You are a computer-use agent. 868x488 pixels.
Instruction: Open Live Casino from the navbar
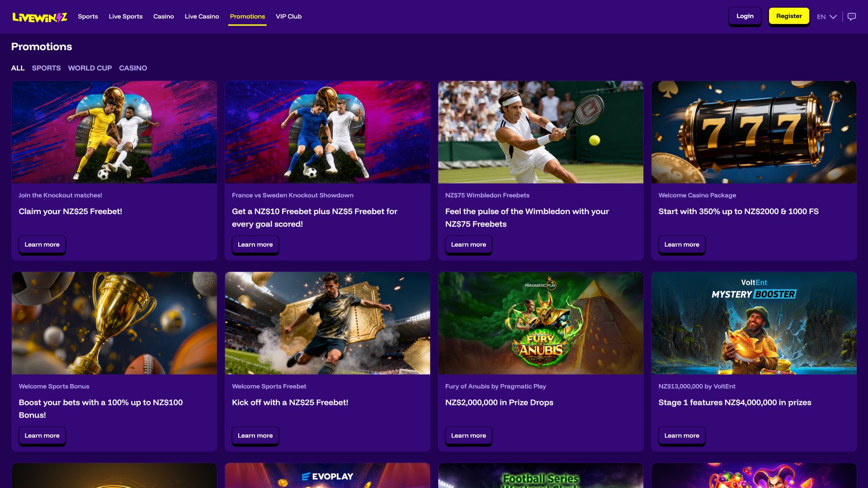(x=202, y=16)
